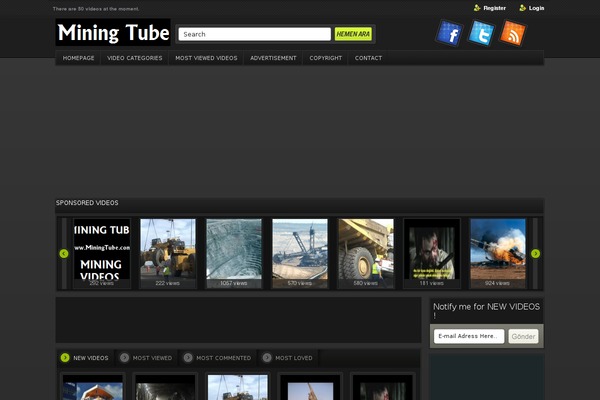The width and height of the screenshot is (600, 400).
Task: Go to Most Viewed Videos menu item
Action: pos(206,58)
